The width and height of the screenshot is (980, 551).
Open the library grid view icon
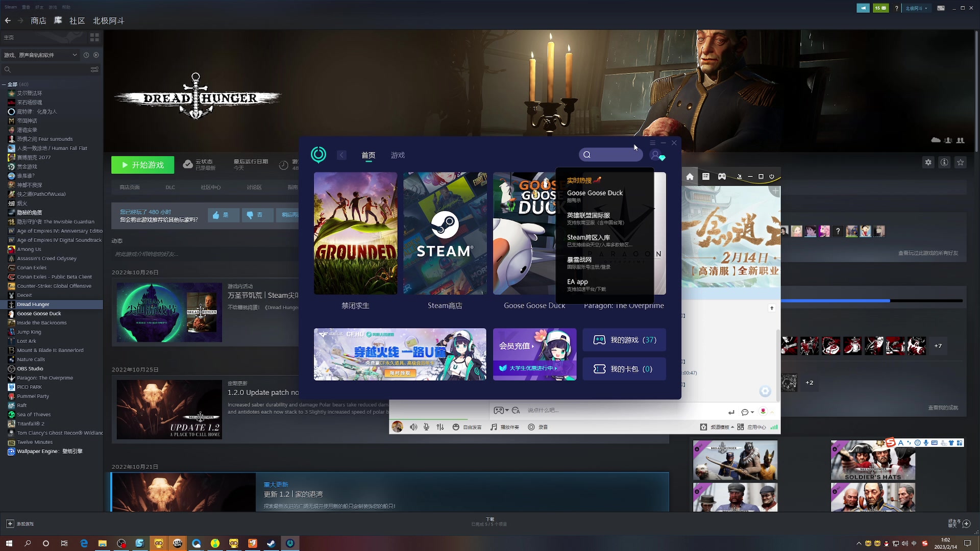[94, 37]
